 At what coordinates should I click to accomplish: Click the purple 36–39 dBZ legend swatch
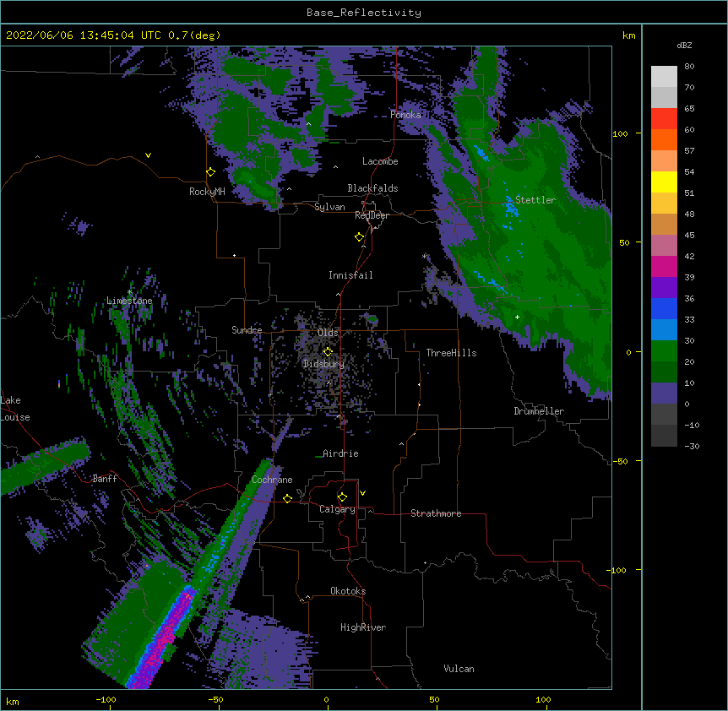[x=664, y=288]
